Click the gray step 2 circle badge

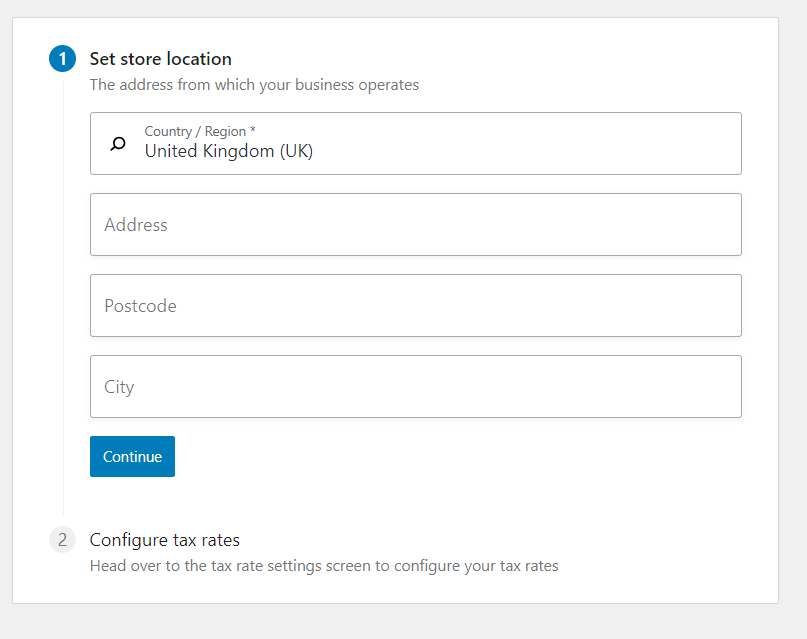coord(62,540)
